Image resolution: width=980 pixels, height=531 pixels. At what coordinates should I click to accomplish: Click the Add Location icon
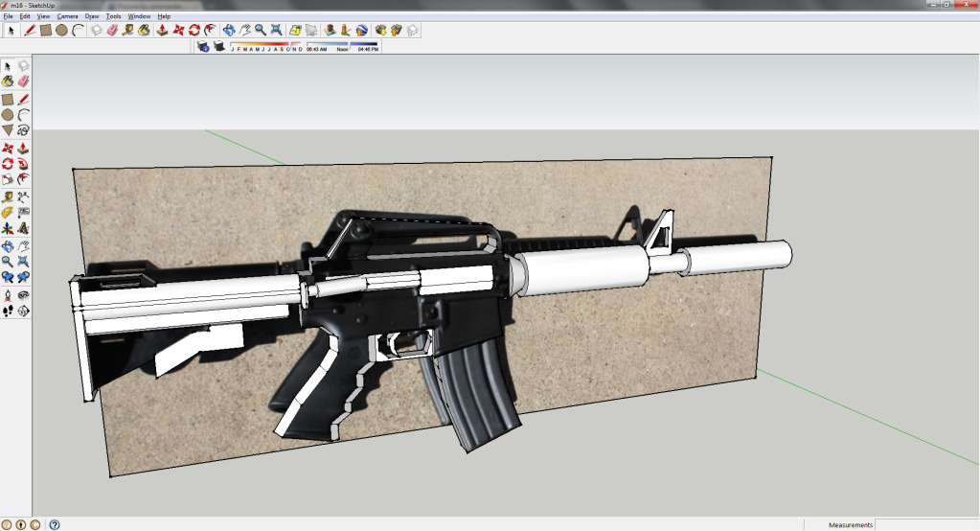(x=295, y=30)
